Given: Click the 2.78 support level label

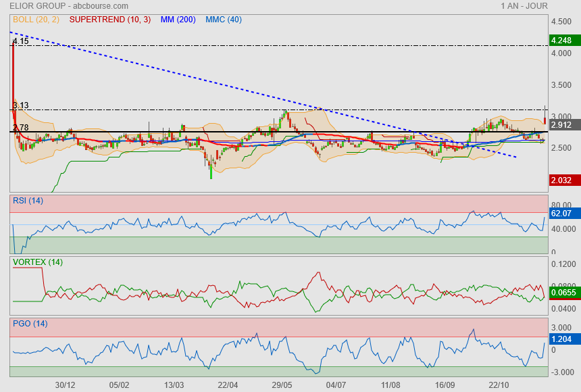Looking at the screenshot, I should 20,128.
